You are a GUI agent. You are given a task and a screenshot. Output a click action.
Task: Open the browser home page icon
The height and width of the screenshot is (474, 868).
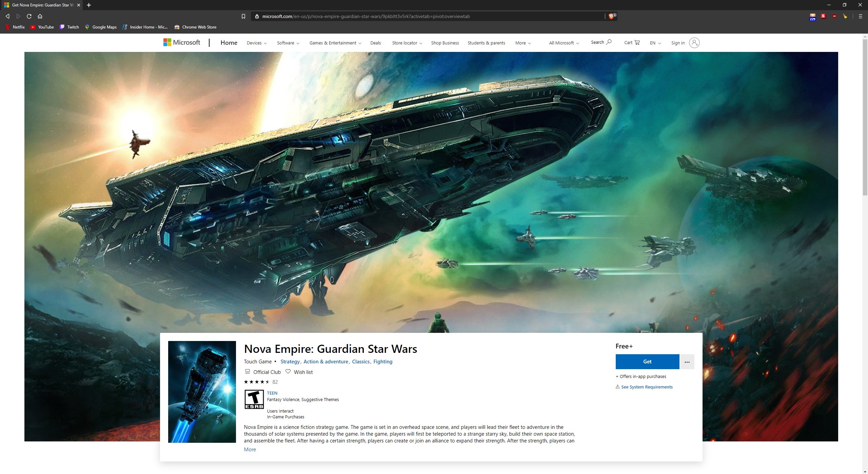[40, 16]
